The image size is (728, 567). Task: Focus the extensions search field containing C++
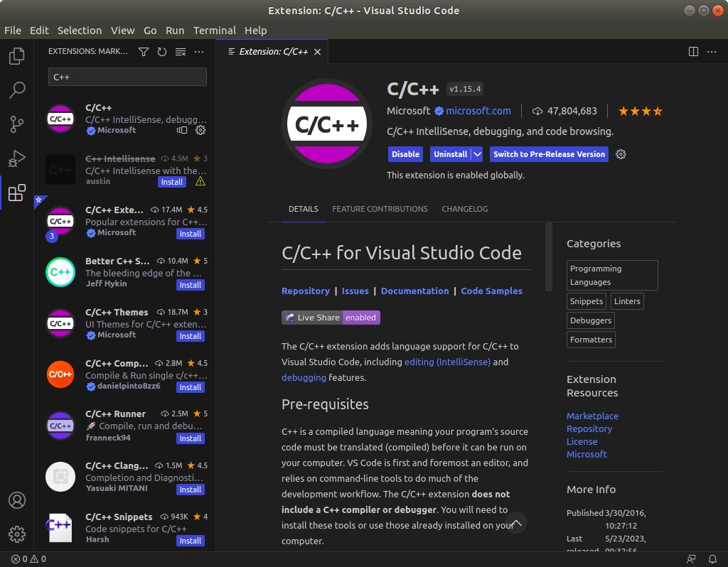127,77
